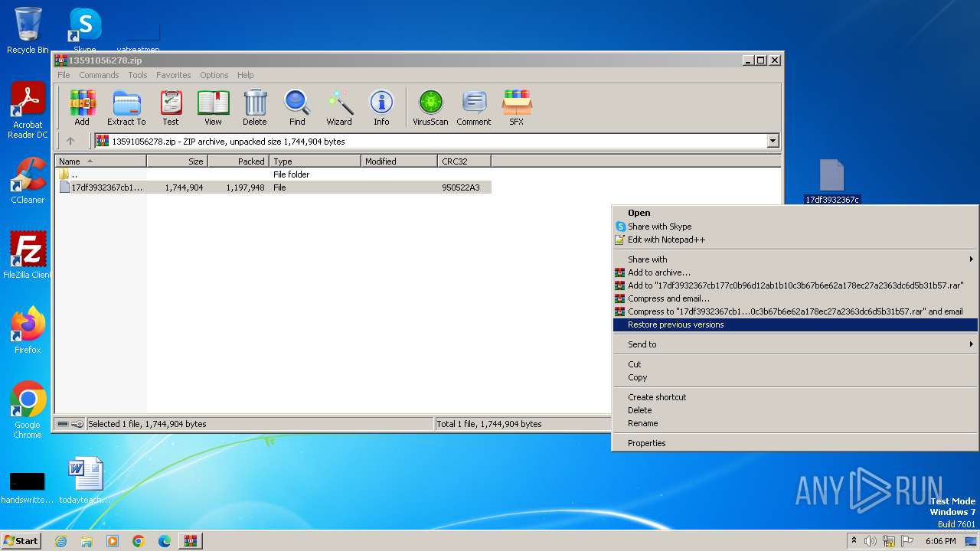Select the Google Chrome desktop shortcut

coord(28,410)
